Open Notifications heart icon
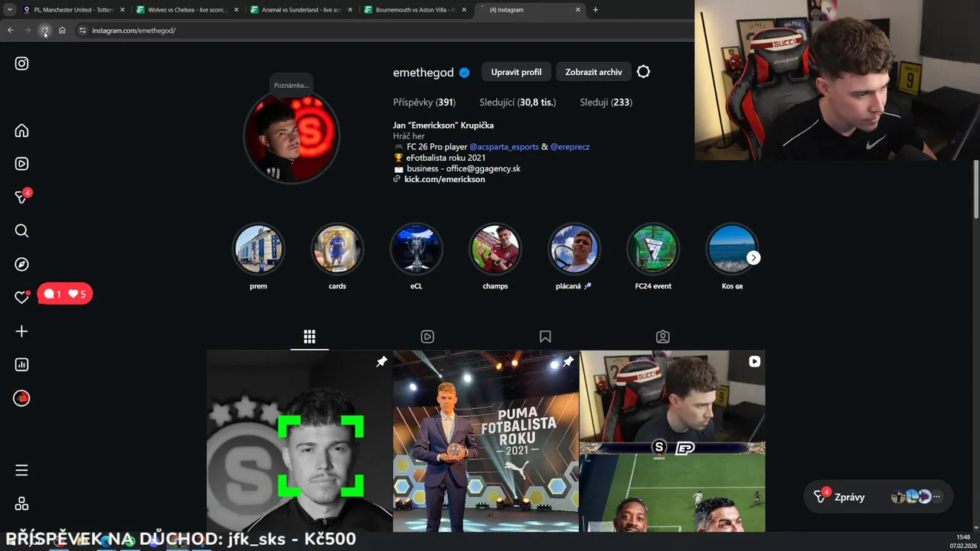Viewport: 980px width, 551px height. point(22,298)
